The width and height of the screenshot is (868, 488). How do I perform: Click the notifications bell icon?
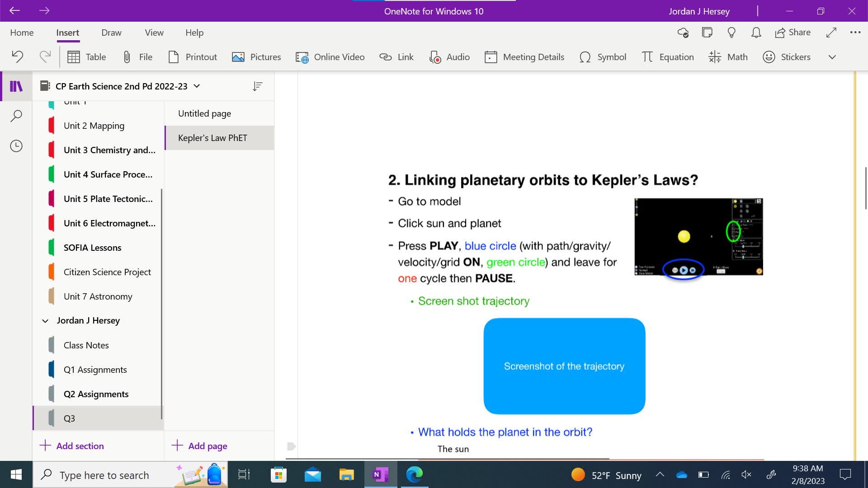pyautogui.click(x=756, y=33)
